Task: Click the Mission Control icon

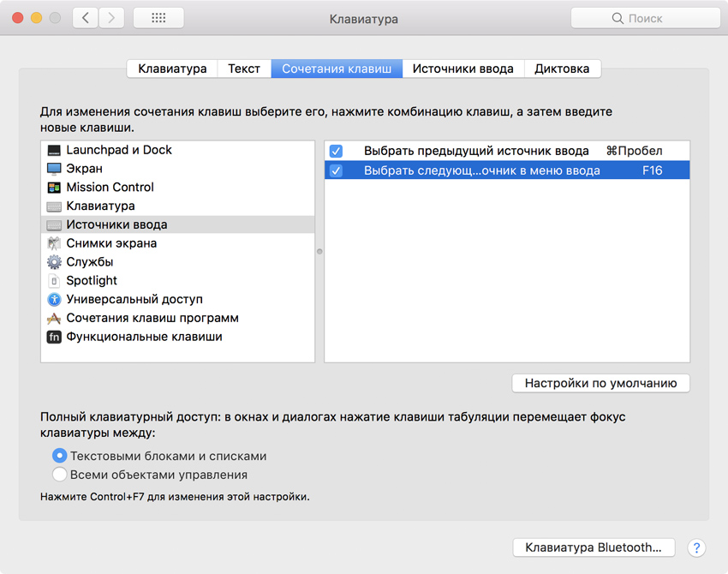Action: [54, 188]
